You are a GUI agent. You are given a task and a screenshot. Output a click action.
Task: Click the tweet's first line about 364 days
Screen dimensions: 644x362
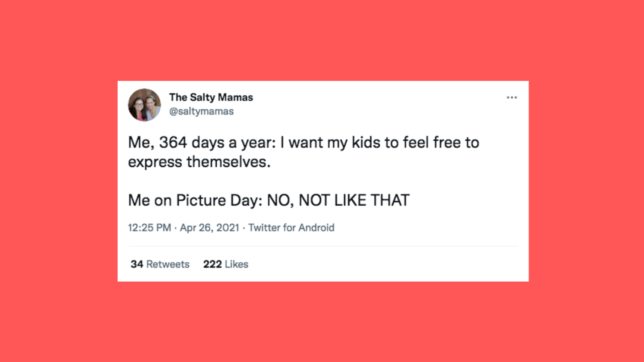[x=304, y=142]
